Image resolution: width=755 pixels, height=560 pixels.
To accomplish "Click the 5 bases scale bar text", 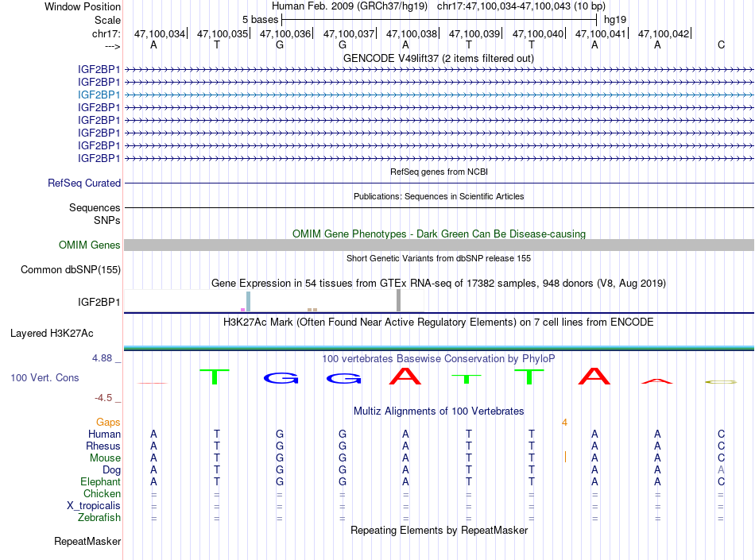I will click(x=260, y=20).
